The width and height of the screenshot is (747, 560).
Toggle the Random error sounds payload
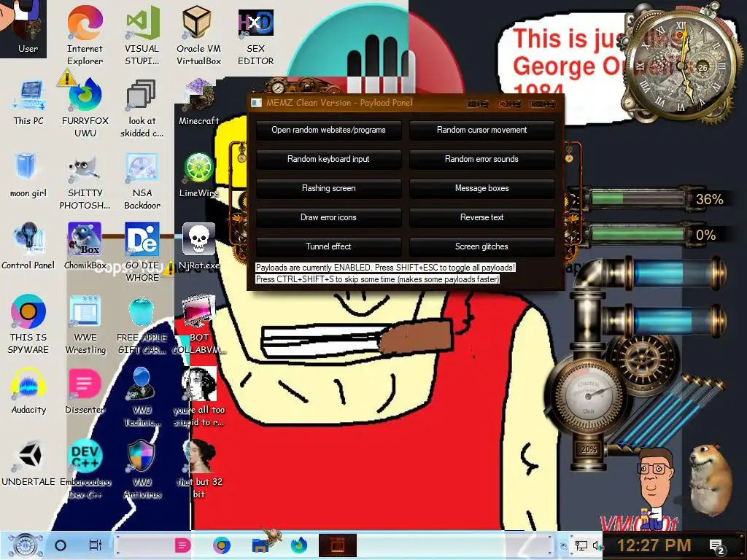(x=481, y=159)
